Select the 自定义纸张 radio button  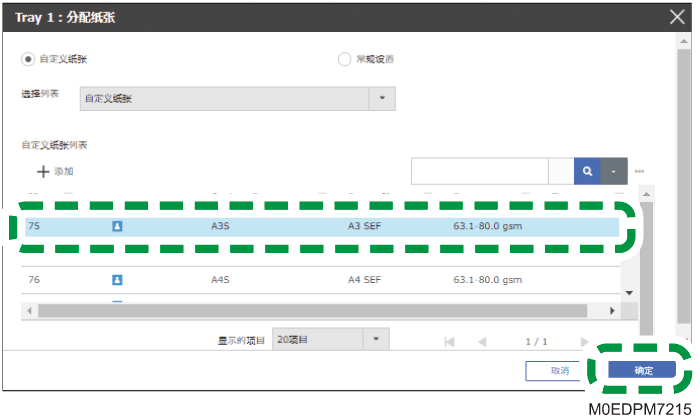[x=28, y=59]
